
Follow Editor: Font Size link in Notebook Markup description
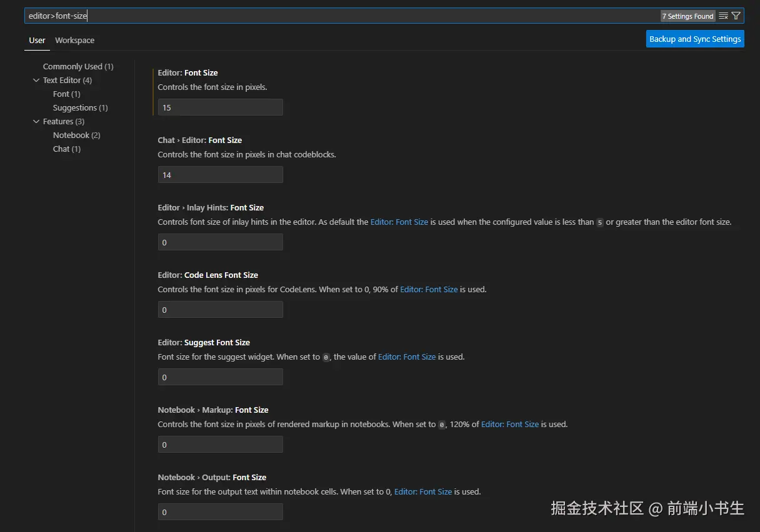tap(509, 424)
